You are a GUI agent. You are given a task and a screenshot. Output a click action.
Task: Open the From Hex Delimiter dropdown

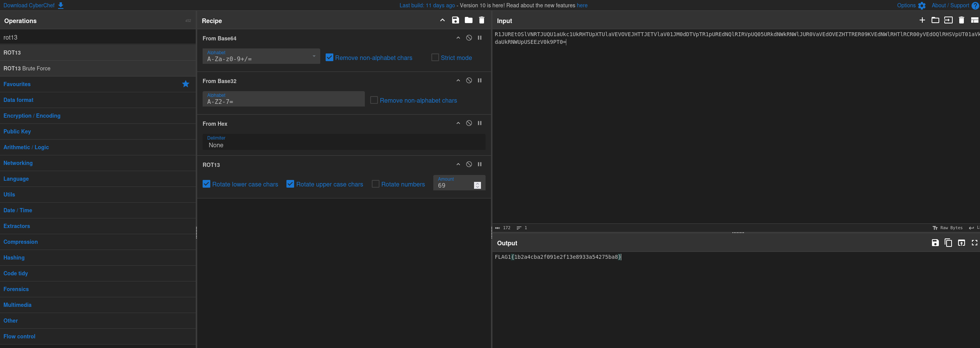pos(344,142)
